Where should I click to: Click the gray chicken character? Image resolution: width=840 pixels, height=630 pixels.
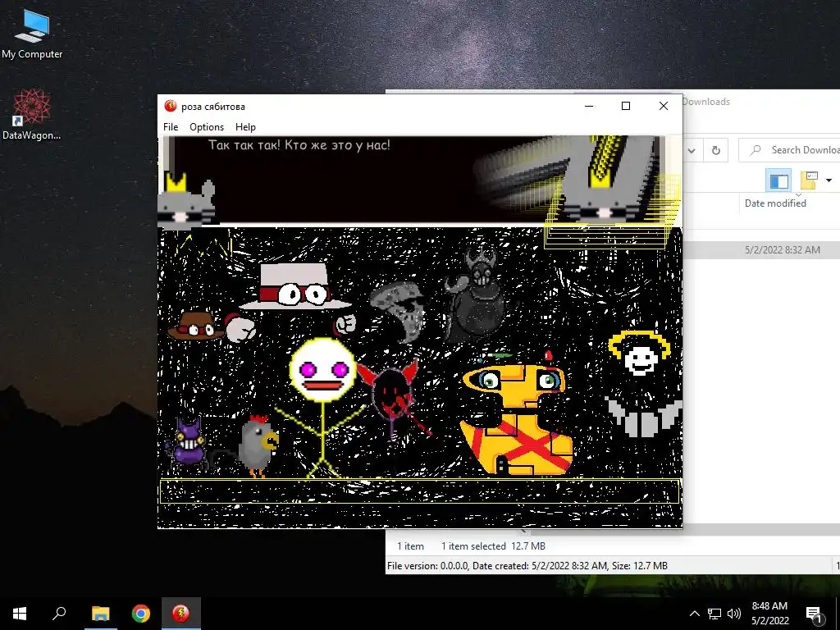click(x=258, y=445)
